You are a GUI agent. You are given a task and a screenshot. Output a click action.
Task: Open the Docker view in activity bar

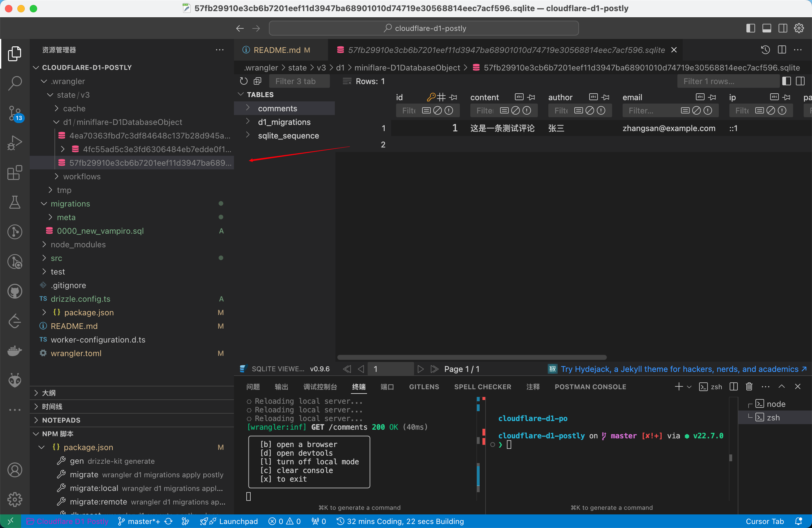[x=15, y=351]
